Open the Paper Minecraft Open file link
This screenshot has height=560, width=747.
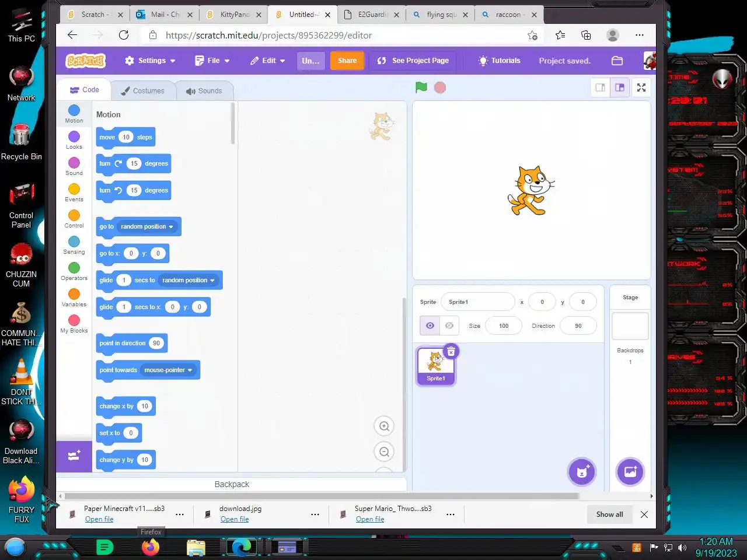(99, 519)
